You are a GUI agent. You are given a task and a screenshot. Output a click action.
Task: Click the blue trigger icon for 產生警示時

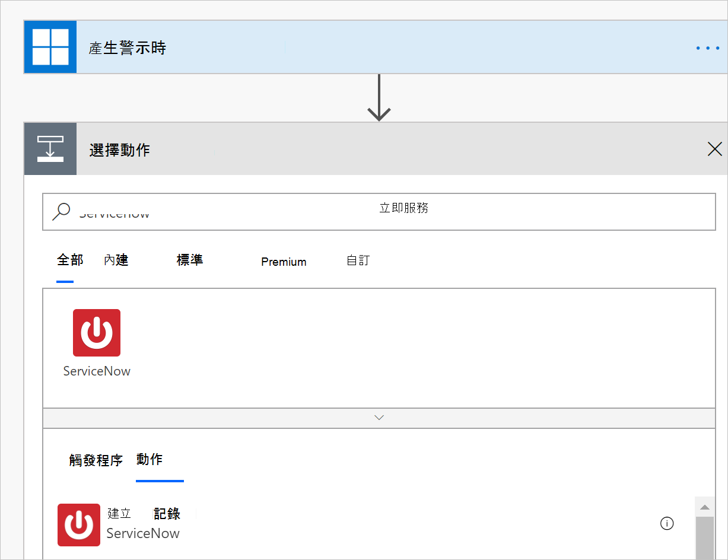(50, 47)
